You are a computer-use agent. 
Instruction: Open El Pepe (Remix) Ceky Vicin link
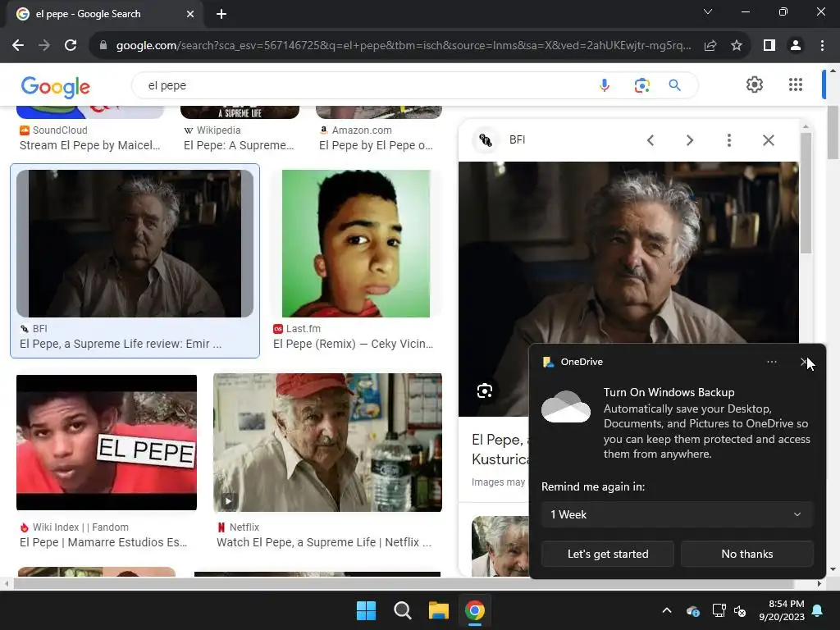[x=353, y=344]
